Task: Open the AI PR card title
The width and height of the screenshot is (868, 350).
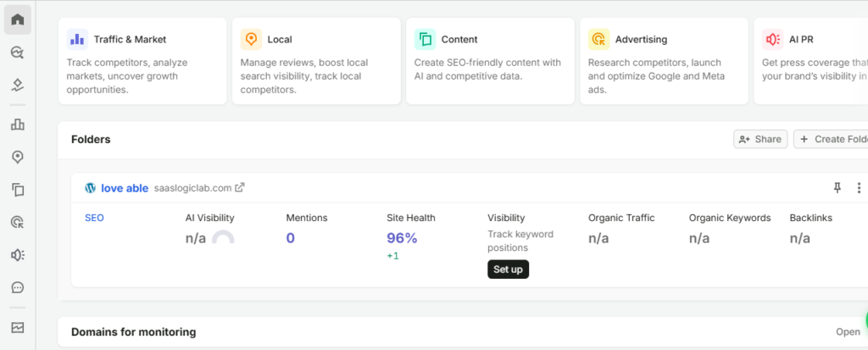Action: [801, 39]
